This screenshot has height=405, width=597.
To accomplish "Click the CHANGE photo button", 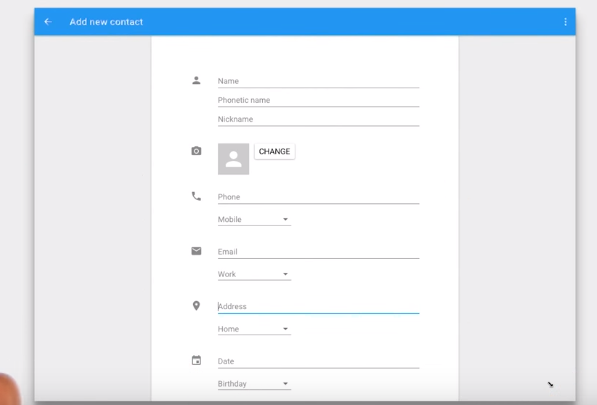I will click(275, 151).
